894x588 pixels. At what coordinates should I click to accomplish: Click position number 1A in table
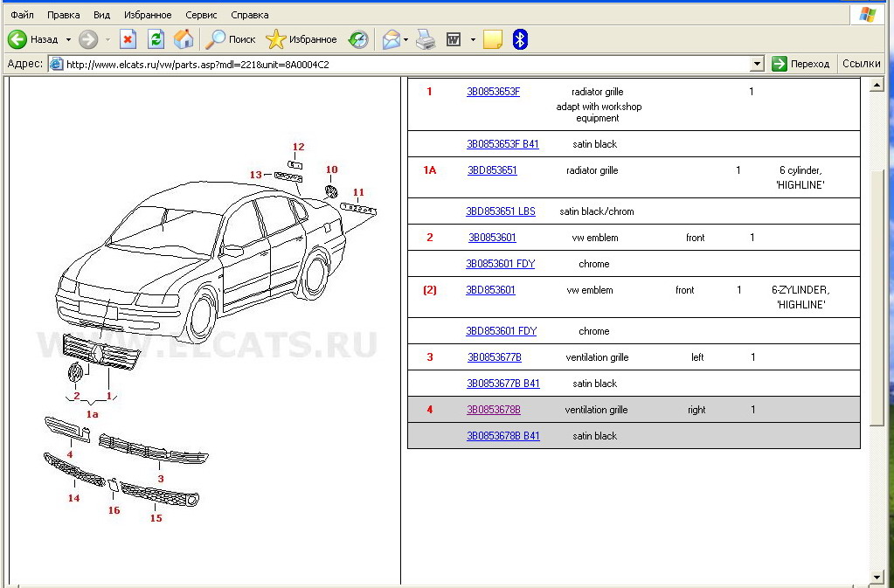click(x=429, y=170)
